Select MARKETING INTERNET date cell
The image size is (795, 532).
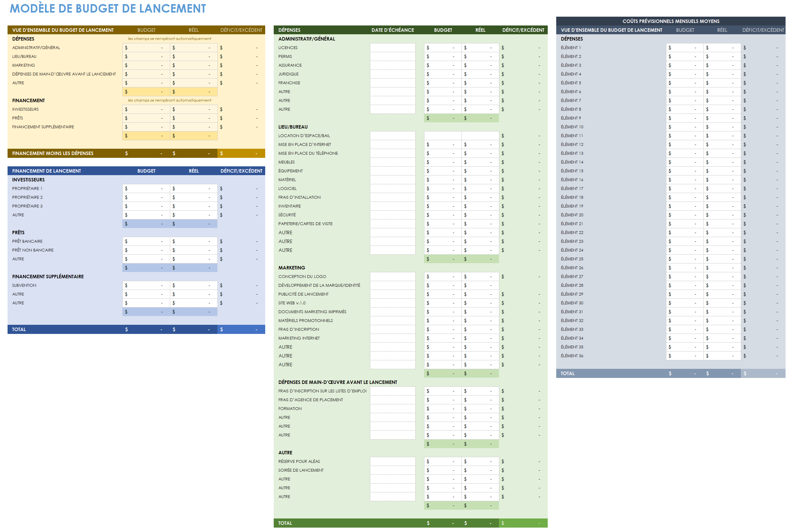pos(393,338)
